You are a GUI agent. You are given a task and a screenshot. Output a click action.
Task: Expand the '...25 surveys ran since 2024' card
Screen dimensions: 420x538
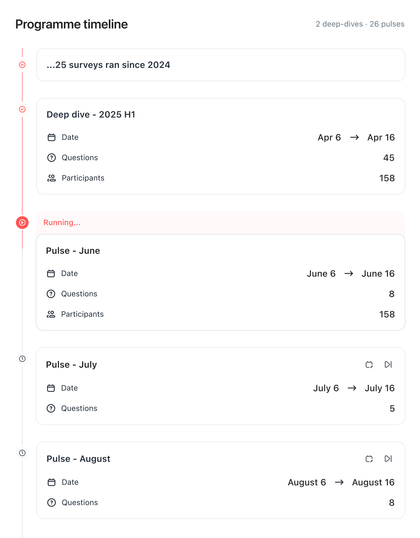coord(221,65)
